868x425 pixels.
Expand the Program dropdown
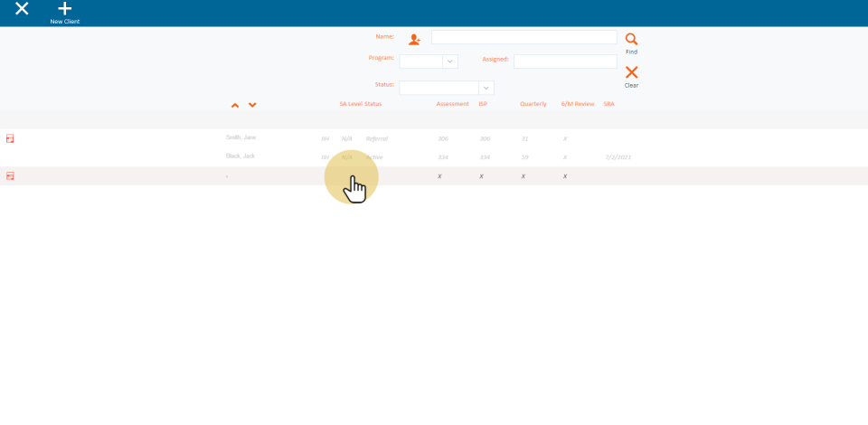tap(449, 61)
